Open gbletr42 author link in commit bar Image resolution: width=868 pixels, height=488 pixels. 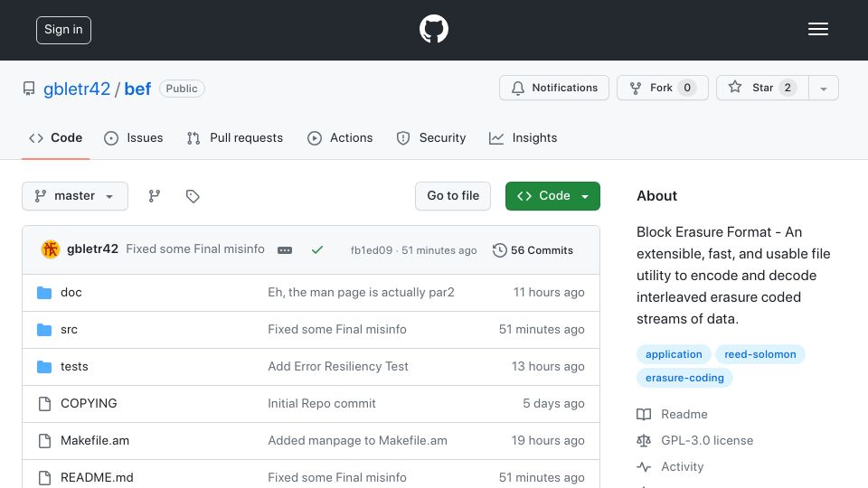coord(92,249)
